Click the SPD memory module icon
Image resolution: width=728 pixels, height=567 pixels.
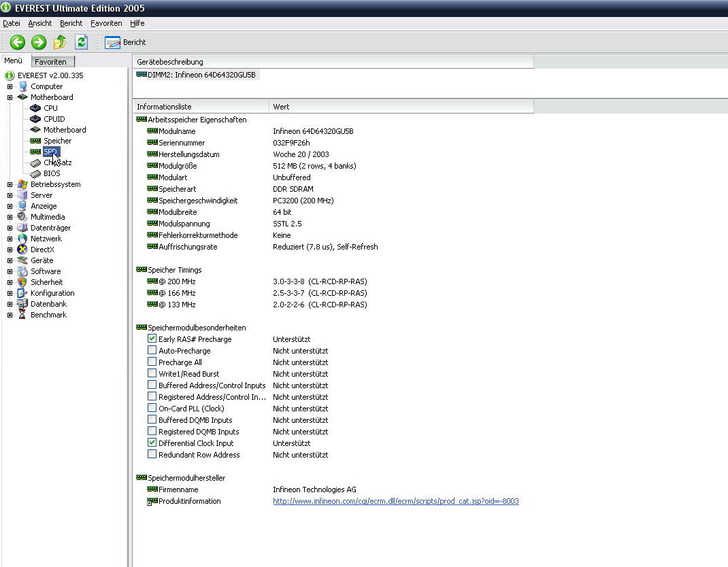pos(35,152)
